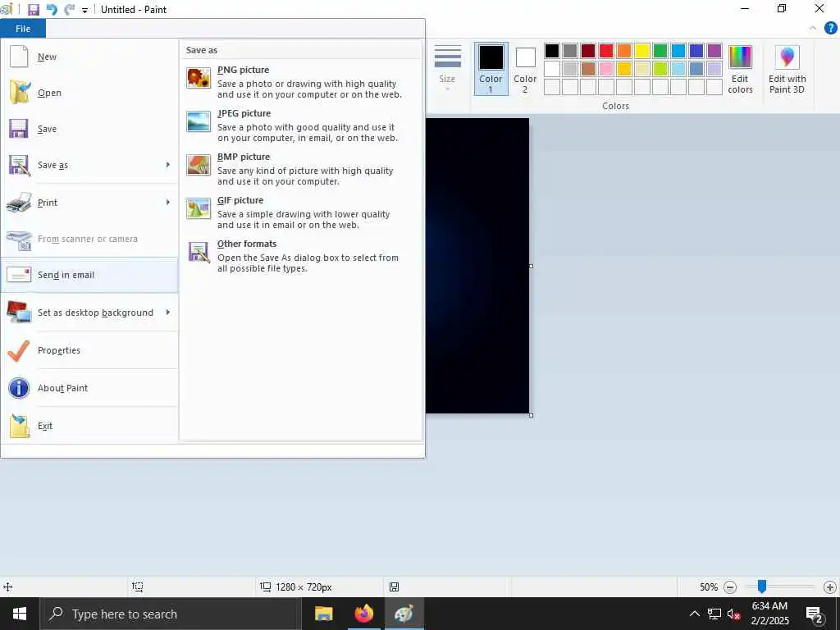Click Other formats icon in Save as list
Viewport: 840px width, 630px height.
(x=199, y=252)
